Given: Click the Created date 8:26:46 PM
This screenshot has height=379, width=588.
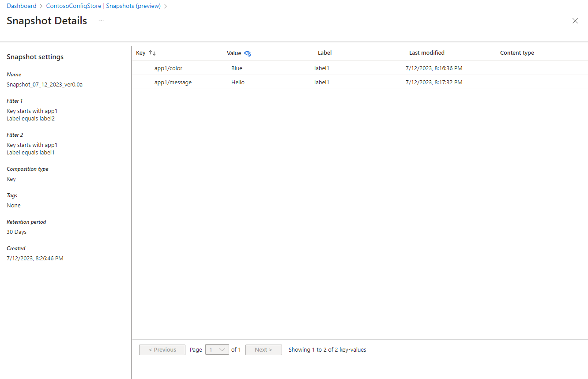Looking at the screenshot, I should point(35,259).
